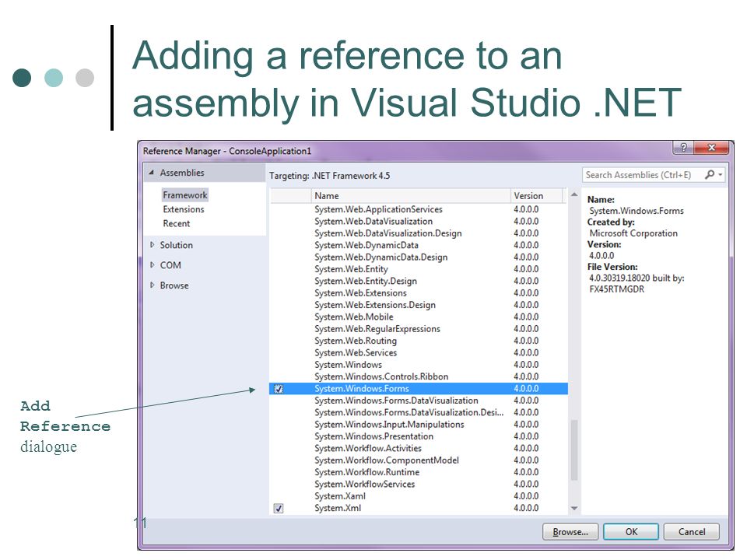Viewport: 747px width, 560px height.
Task: Select System.Web.RegularExpressions row
Action: coord(419,328)
